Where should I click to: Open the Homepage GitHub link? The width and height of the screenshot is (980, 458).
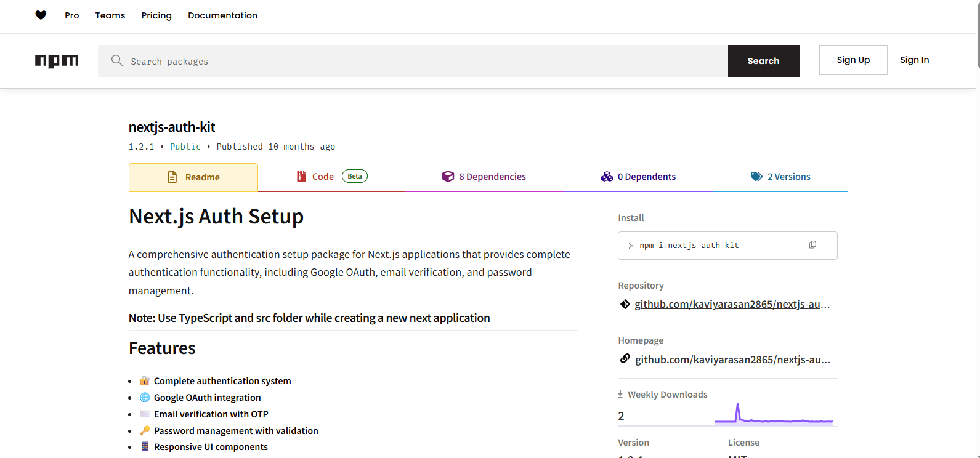733,360
